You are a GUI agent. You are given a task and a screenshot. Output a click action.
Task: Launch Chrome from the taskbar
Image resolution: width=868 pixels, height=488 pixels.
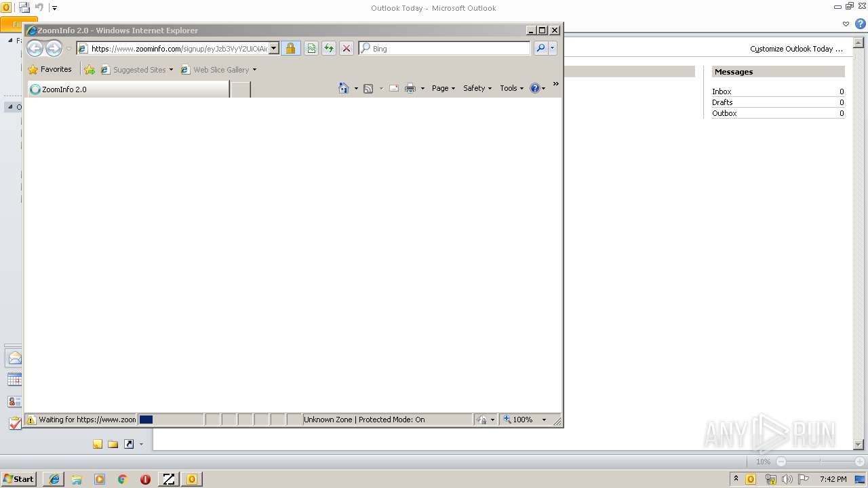123,479
